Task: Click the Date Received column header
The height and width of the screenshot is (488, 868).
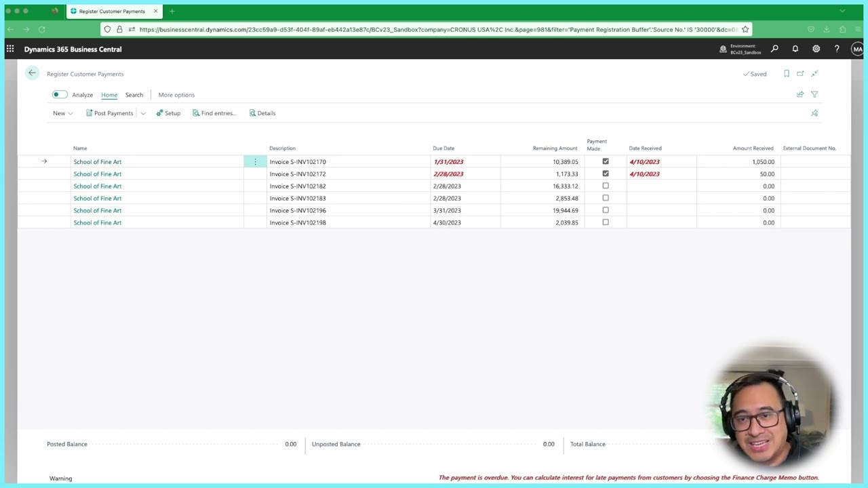Action: (x=645, y=148)
